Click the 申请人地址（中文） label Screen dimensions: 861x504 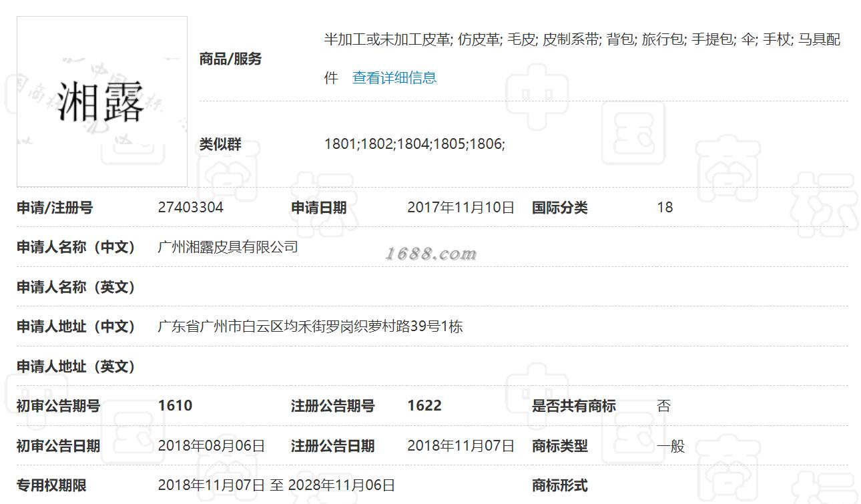[x=76, y=326]
